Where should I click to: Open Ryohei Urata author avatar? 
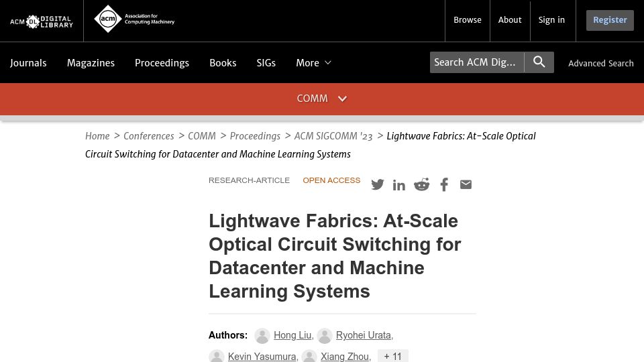pos(325,336)
